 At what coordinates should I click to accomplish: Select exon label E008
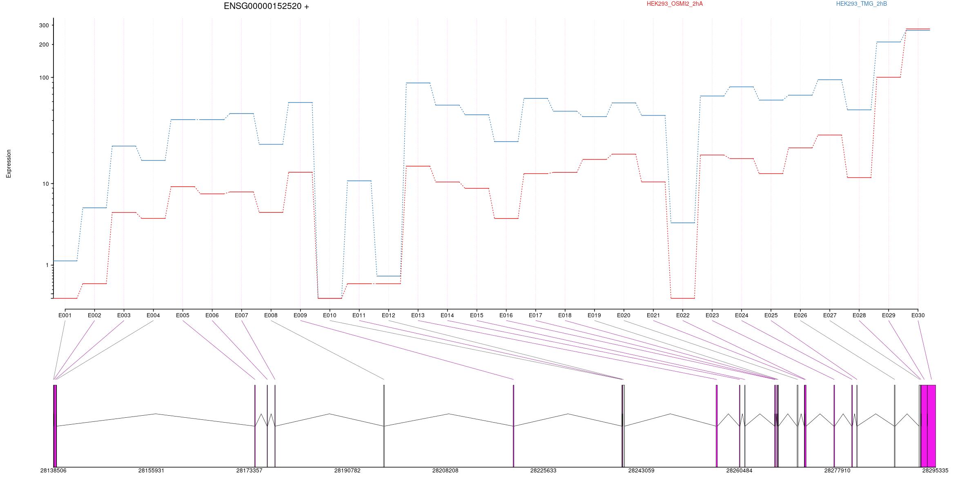tap(271, 315)
